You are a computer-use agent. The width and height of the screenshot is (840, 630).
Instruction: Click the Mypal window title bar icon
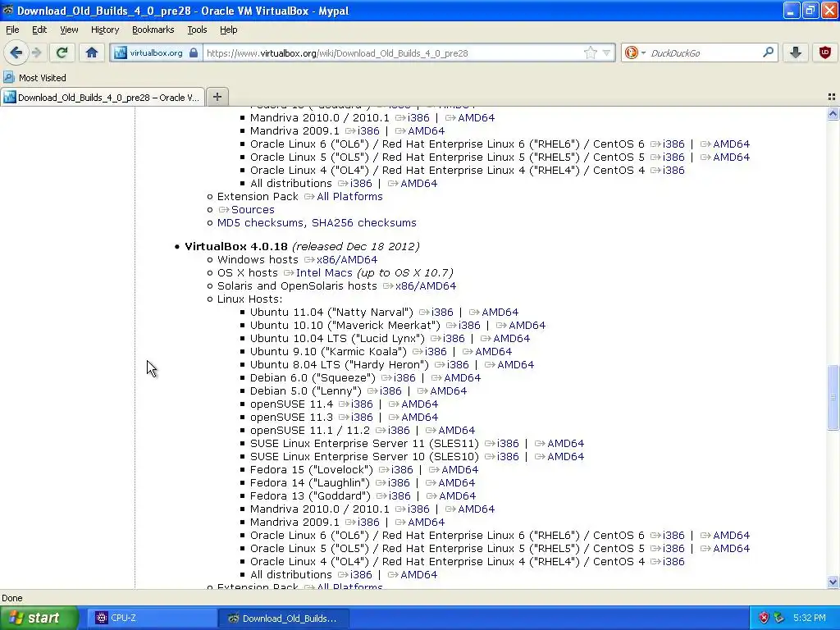click(7, 10)
